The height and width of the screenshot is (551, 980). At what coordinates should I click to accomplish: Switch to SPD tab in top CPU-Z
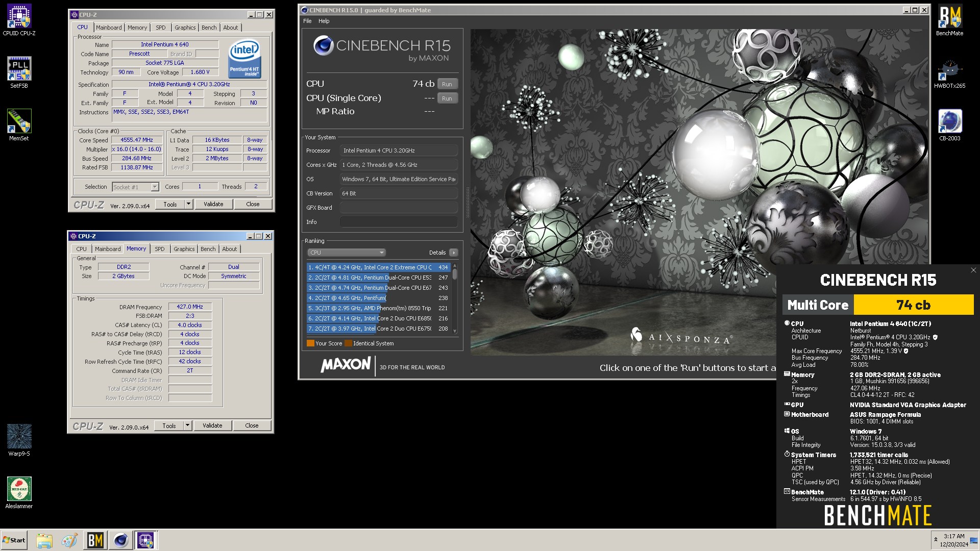pyautogui.click(x=161, y=28)
